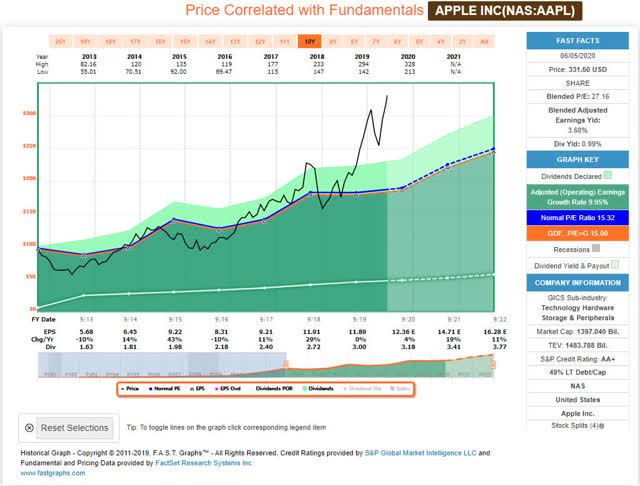Select the 5Y time range tab
Viewport: 640px width, 486px height.
(419, 42)
